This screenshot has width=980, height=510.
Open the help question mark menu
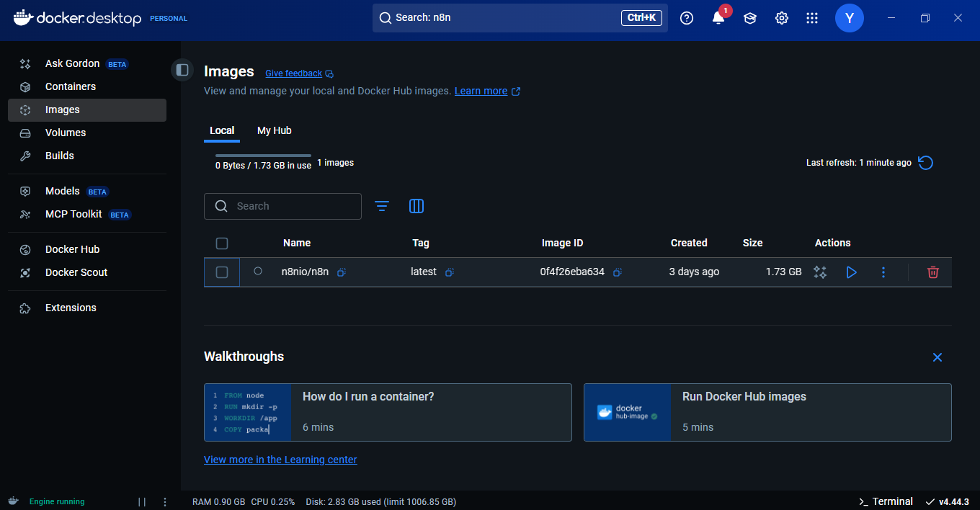pyautogui.click(x=687, y=18)
